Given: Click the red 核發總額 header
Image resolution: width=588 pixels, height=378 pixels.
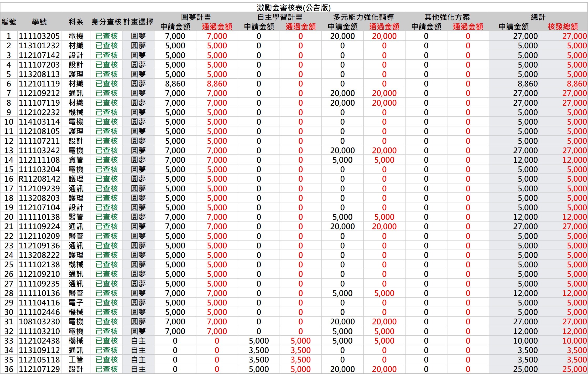Looking at the screenshot, I should (x=563, y=27).
